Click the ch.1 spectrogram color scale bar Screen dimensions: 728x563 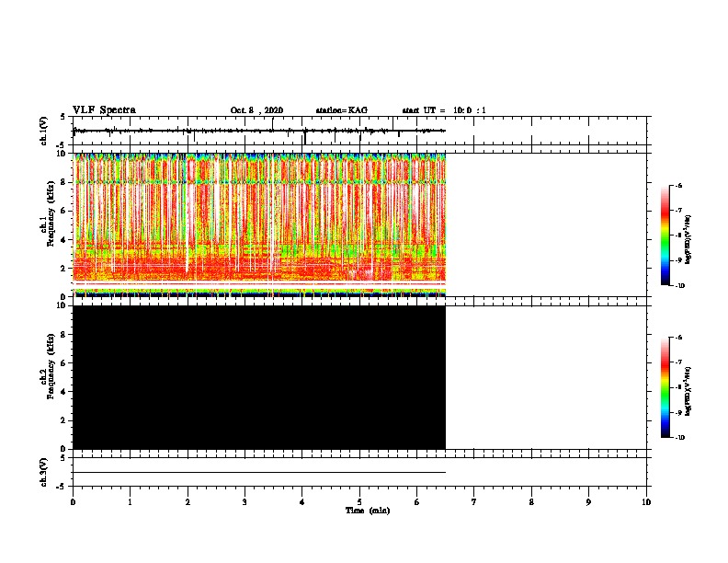[x=665, y=236]
